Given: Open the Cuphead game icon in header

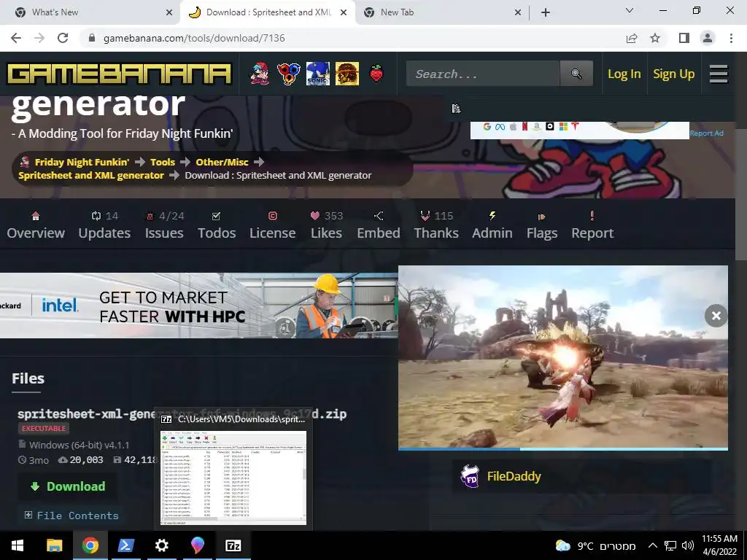Looking at the screenshot, I should point(289,74).
